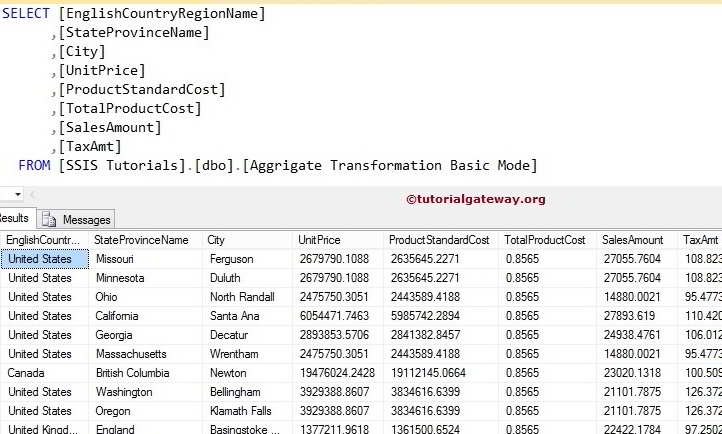Click TotalProductCost 0.8565 in Newton row
The height and width of the screenshot is (434, 722).
pos(547,373)
